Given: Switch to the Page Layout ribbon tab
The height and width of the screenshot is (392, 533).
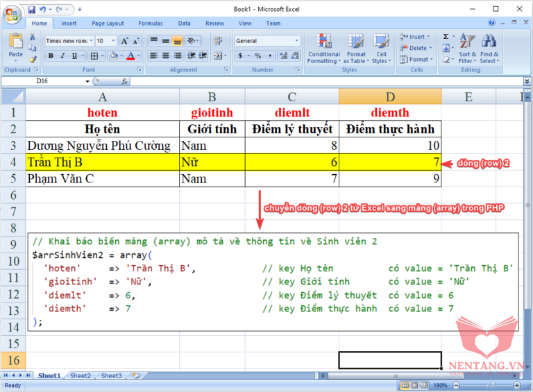Looking at the screenshot, I should 108,23.
